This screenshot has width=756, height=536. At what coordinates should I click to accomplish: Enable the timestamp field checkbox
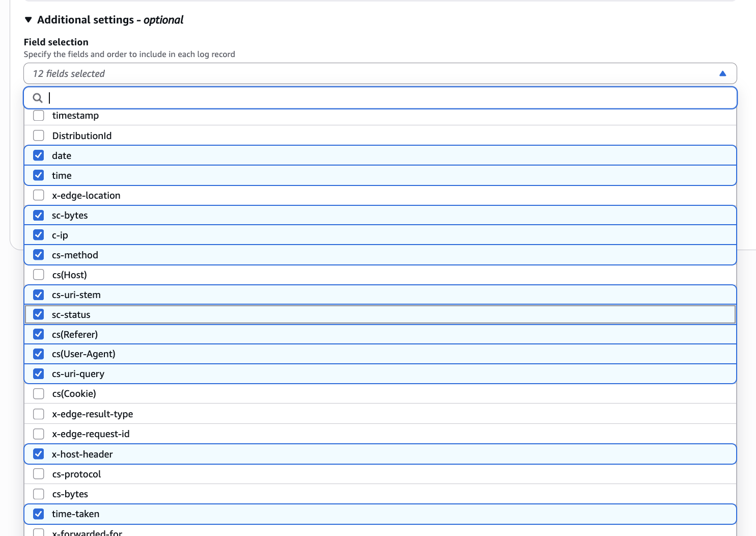[x=38, y=115]
